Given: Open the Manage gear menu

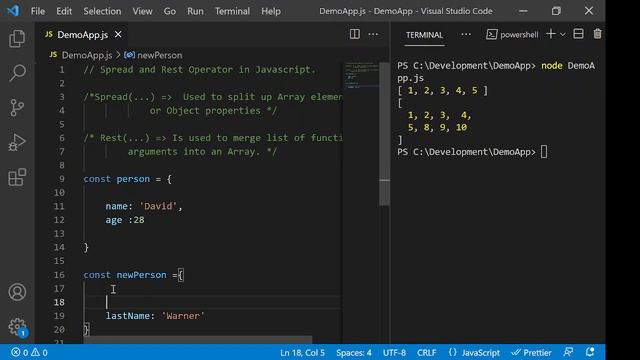Looking at the screenshot, I should tap(17, 327).
